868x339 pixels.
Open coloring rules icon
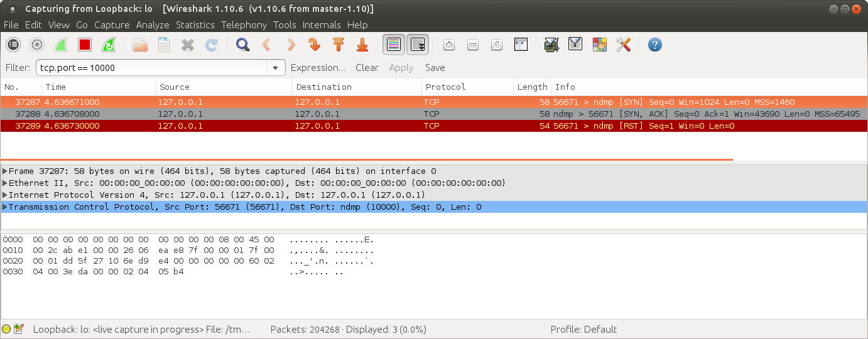[x=599, y=45]
